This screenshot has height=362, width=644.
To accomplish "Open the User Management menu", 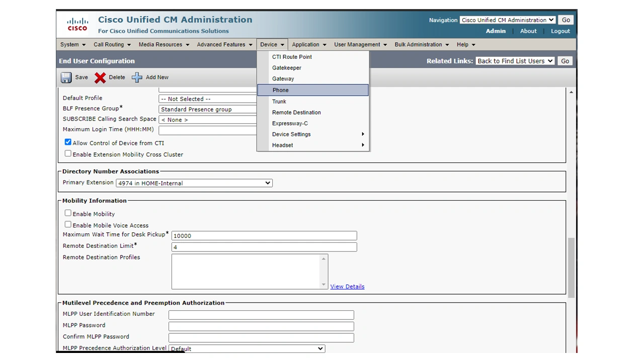I will tap(360, 45).
